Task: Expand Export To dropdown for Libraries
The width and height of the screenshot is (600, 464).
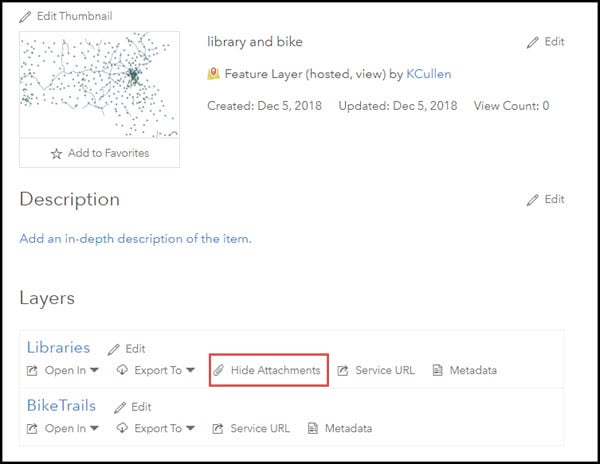Action: tap(153, 370)
